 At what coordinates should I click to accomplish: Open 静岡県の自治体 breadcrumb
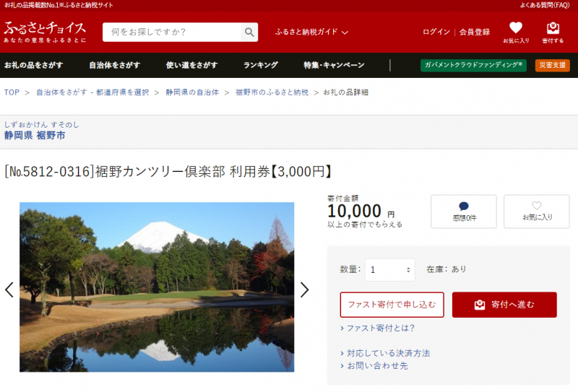tap(192, 92)
